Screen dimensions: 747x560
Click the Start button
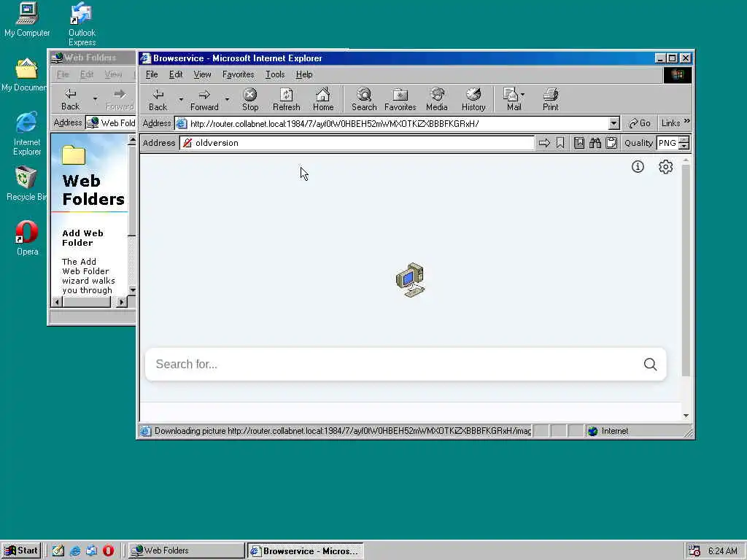pyautogui.click(x=21, y=551)
